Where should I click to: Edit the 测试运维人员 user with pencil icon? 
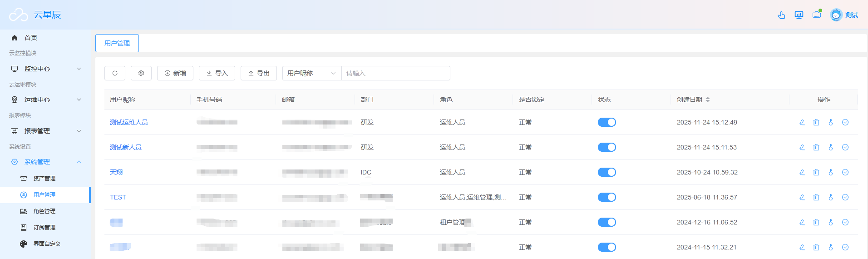coord(802,122)
